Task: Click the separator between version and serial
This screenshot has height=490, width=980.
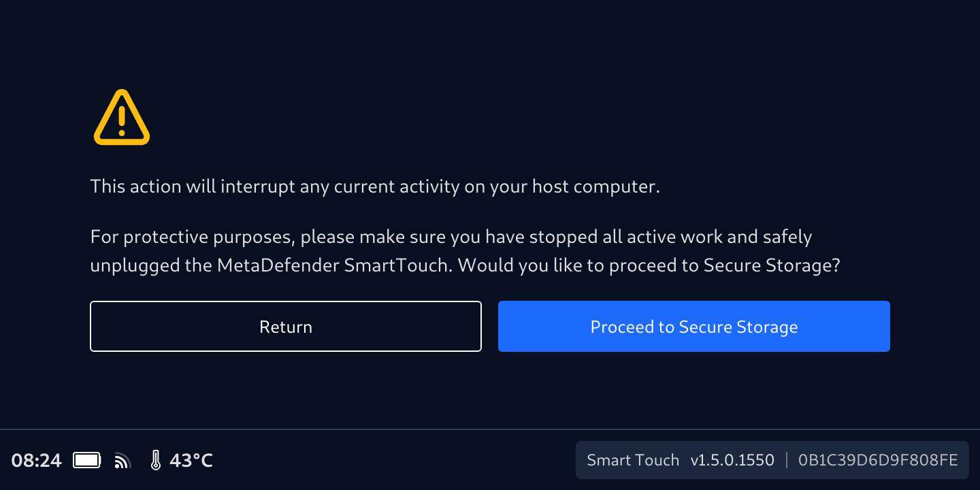Action: 787,461
